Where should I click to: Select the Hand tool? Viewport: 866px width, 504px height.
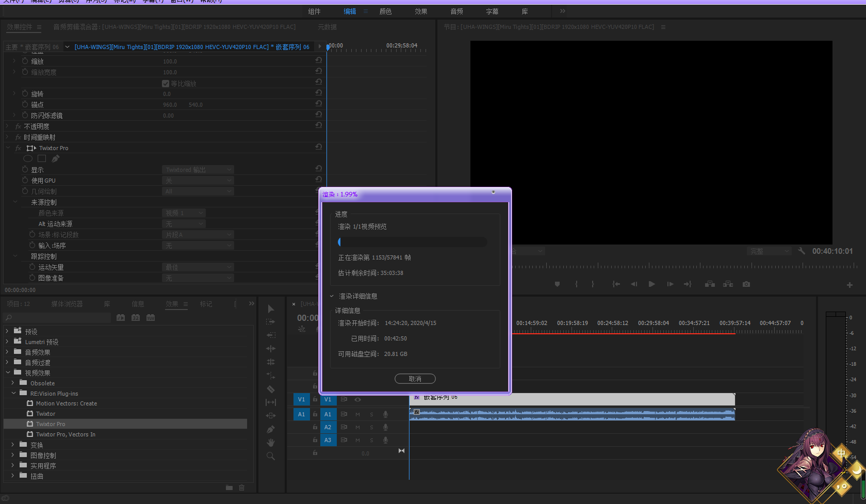pos(271,443)
